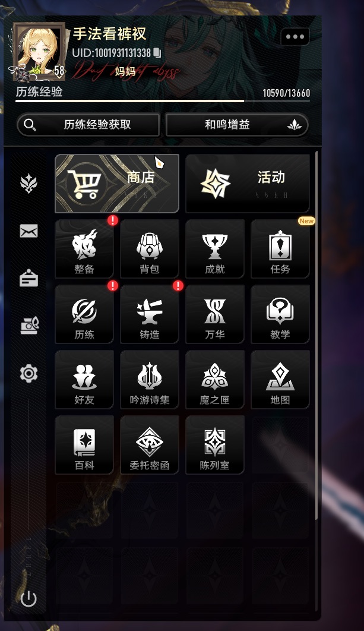Copy the UID with the copy icon
This screenshot has width=364, height=631.
click(157, 53)
